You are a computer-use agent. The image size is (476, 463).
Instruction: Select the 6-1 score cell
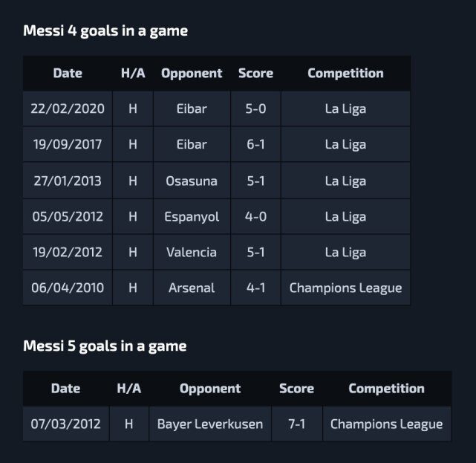click(x=255, y=145)
